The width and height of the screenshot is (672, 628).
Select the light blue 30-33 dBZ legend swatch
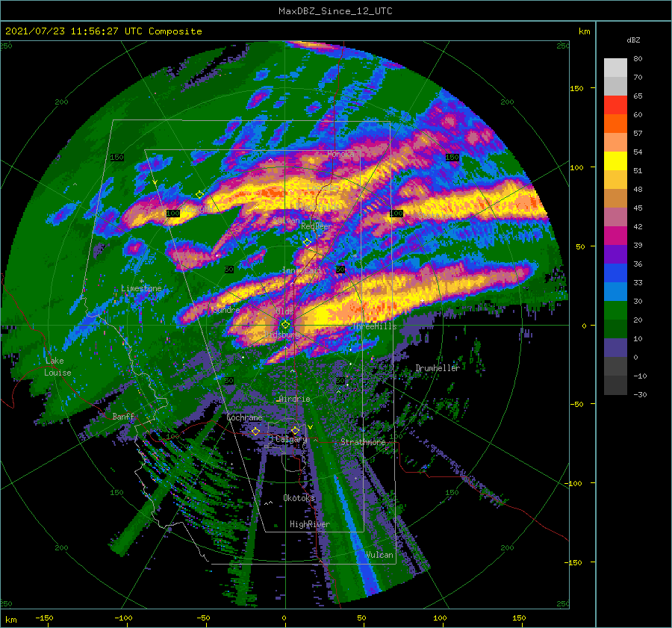pyautogui.click(x=615, y=292)
